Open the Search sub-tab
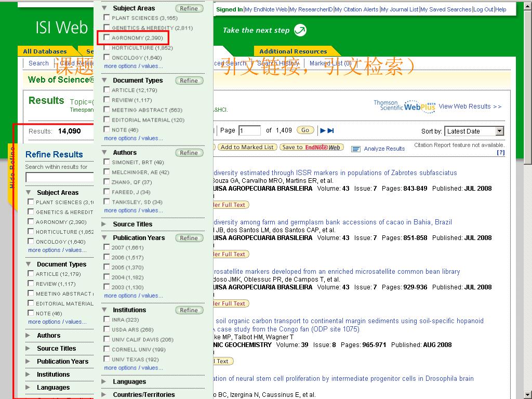Image resolution: width=532 pixels, height=399 pixels. [38, 63]
